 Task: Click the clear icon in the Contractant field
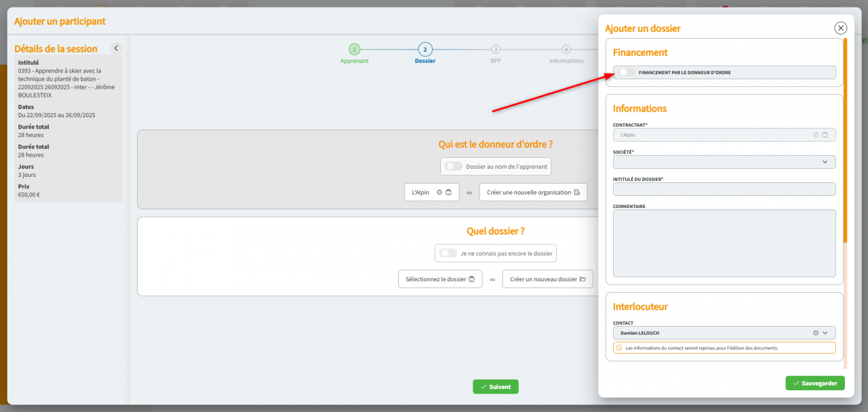[816, 135]
